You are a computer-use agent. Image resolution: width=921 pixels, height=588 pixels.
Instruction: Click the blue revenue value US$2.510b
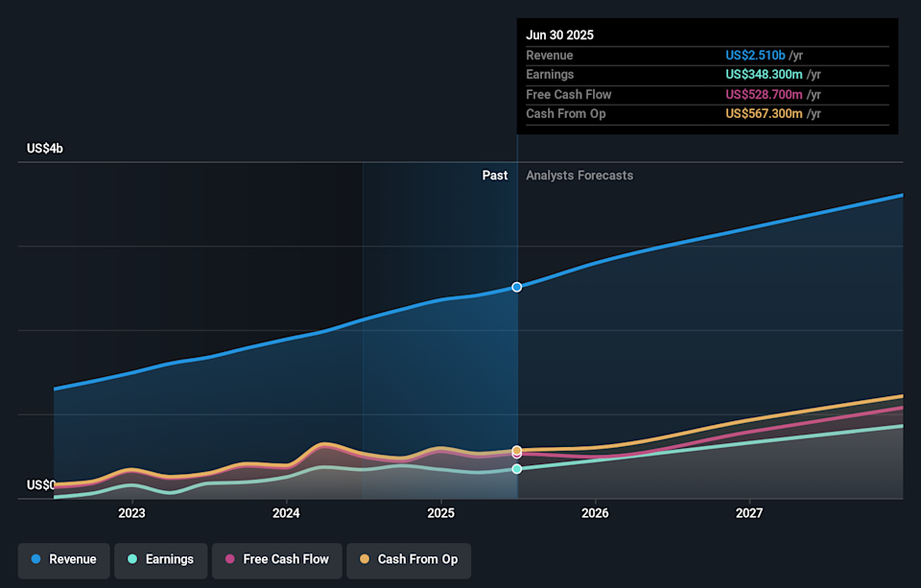[756, 55]
